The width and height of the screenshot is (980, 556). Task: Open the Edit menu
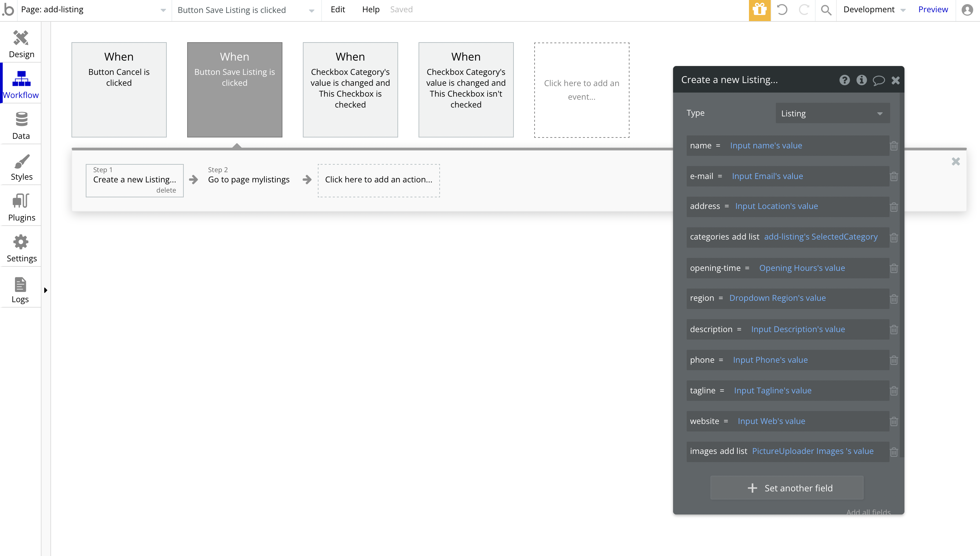pyautogui.click(x=338, y=10)
